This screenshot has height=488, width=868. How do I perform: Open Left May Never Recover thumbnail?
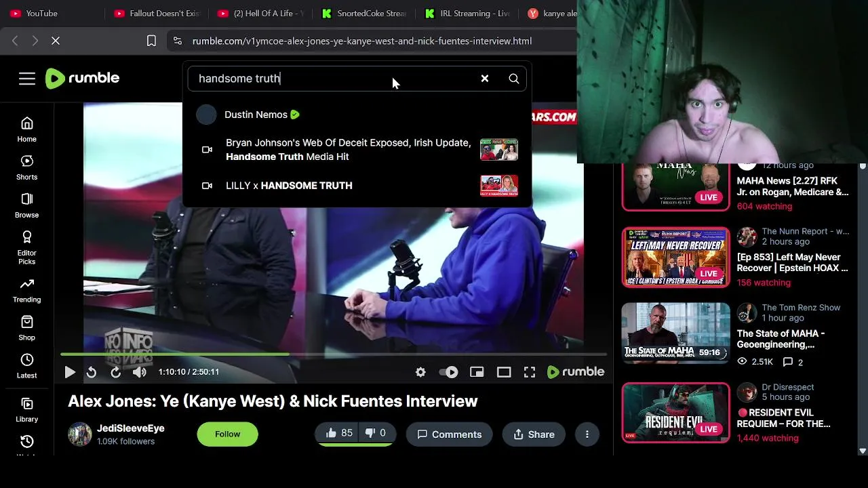[675, 258]
